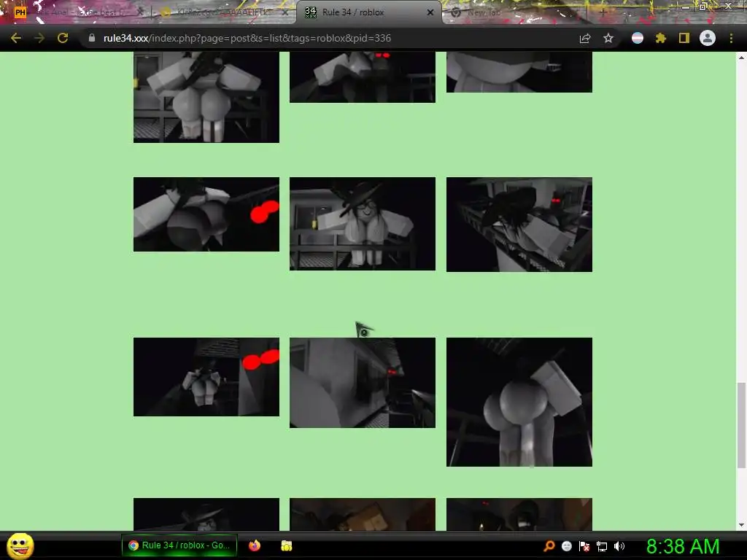Viewport: 747px width, 560px height.
Task: Open the flag notification tray icon
Action: [584, 546]
